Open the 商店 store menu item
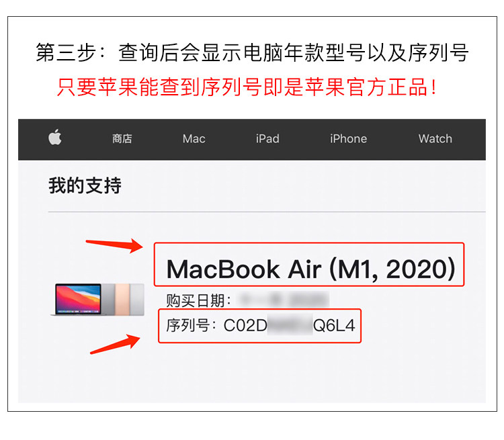The width and height of the screenshot is (504, 440). pyautogui.click(x=122, y=139)
